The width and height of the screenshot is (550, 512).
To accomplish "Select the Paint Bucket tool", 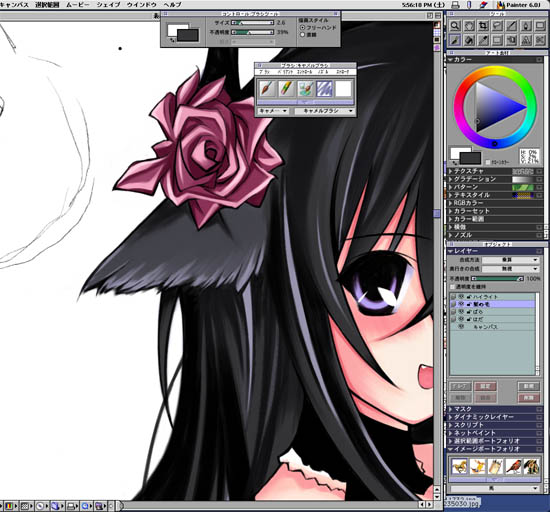I will (x=469, y=40).
